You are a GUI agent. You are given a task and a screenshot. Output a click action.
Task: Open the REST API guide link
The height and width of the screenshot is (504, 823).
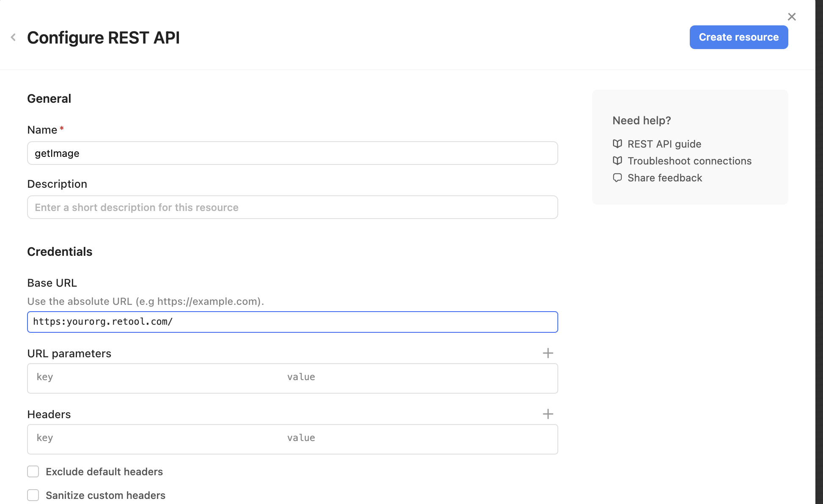(664, 144)
